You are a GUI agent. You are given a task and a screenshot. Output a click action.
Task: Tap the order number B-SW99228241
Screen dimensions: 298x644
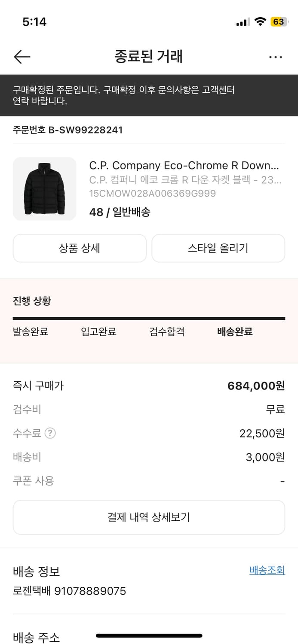point(67,130)
